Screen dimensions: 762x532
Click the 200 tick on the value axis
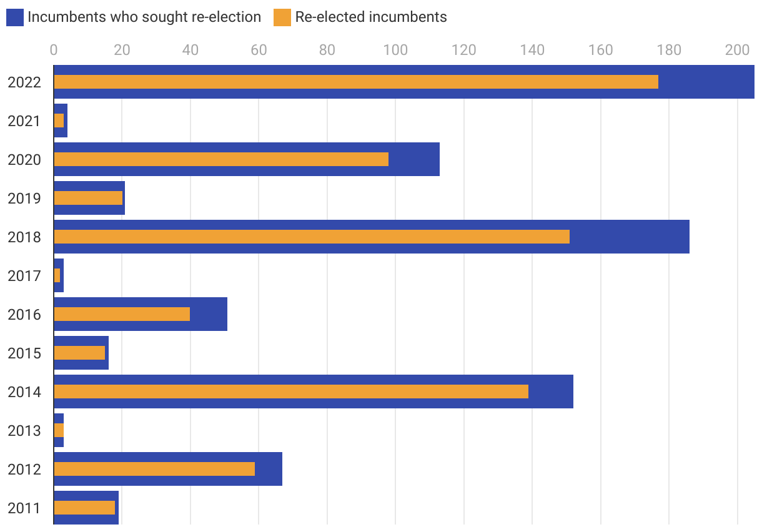pos(737,50)
